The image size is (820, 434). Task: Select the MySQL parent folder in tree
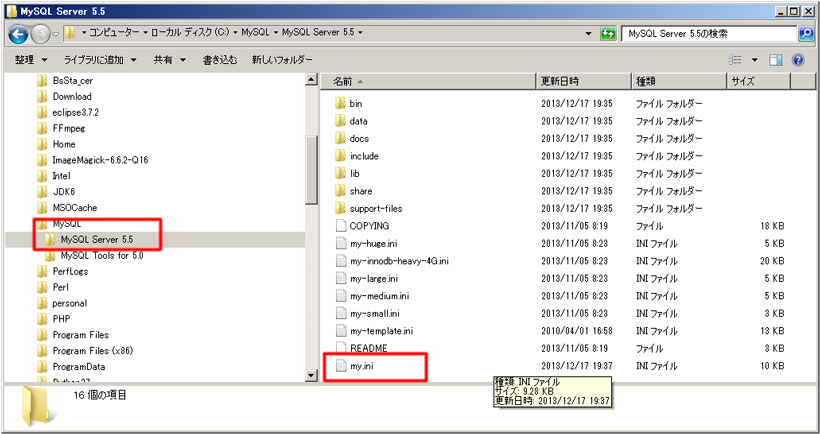pyautogui.click(x=66, y=224)
